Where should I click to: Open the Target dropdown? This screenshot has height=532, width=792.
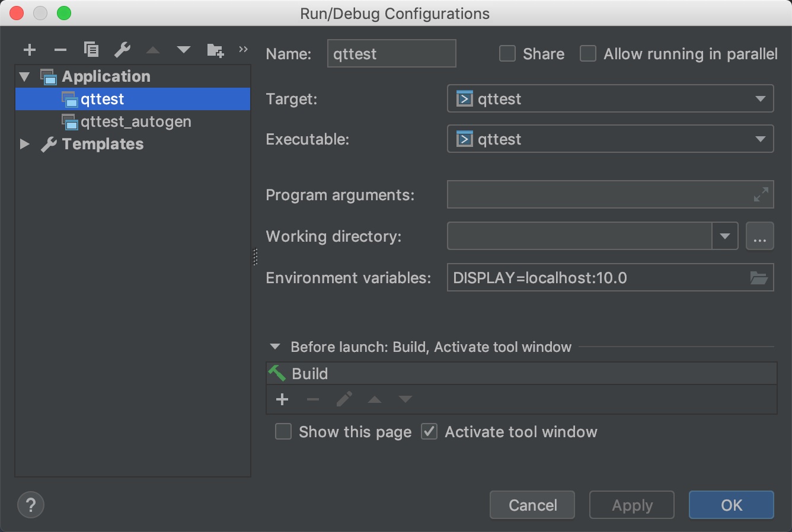point(610,99)
